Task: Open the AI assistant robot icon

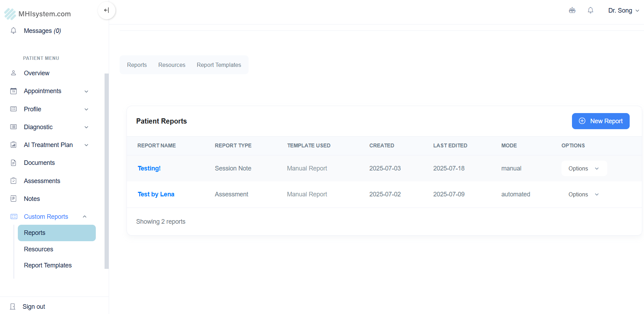Action: pyautogui.click(x=572, y=11)
